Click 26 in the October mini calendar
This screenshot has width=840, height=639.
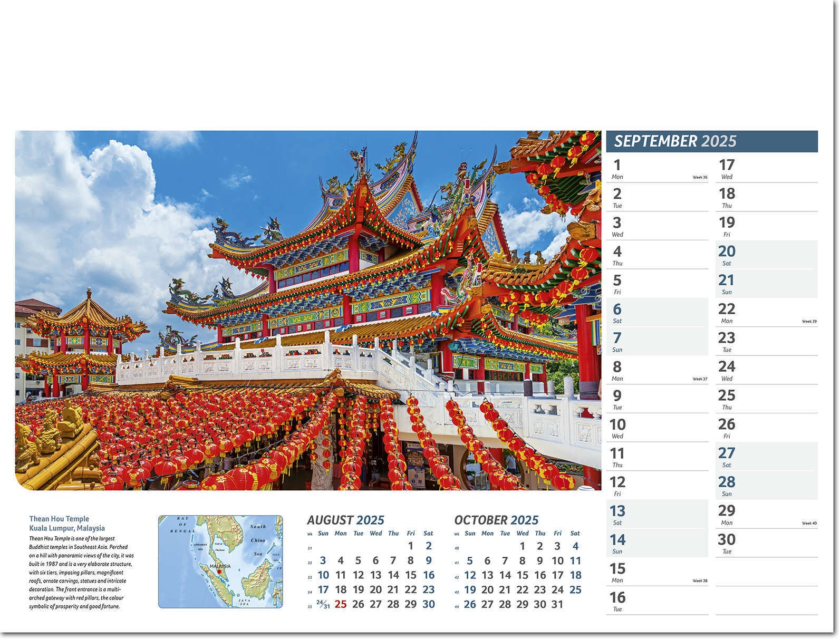click(x=470, y=604)
